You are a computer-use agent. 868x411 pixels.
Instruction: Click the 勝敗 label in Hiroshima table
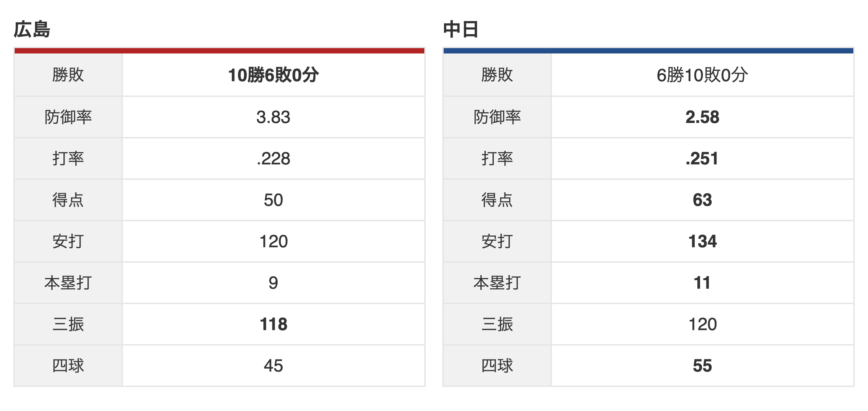pos(68,75)
